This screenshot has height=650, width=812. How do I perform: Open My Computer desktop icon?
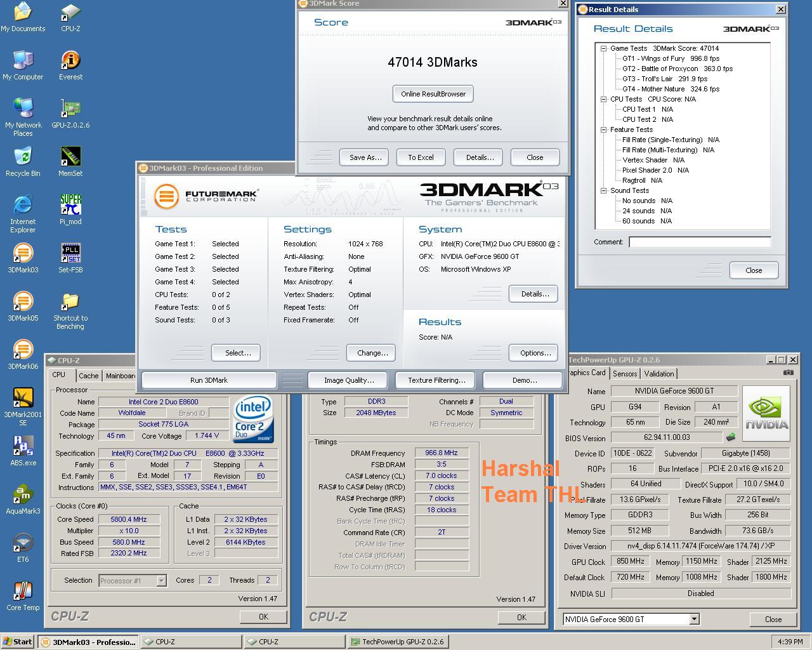[x=23, y=65]
